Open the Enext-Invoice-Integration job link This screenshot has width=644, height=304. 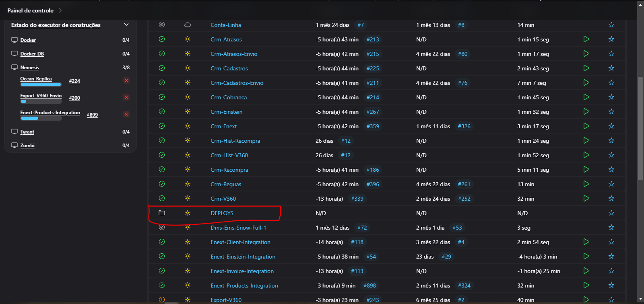coord(242,271)
